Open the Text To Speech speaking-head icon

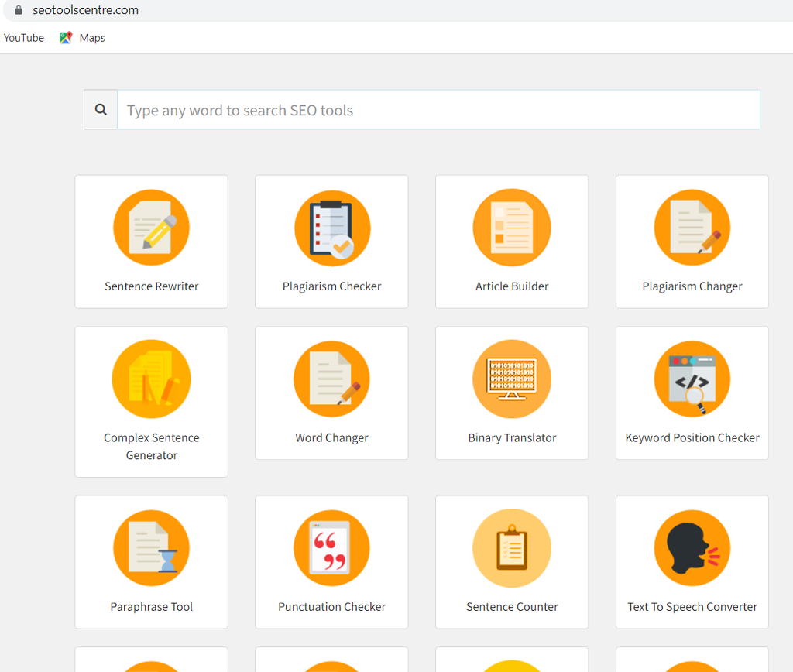coord(692,547)
